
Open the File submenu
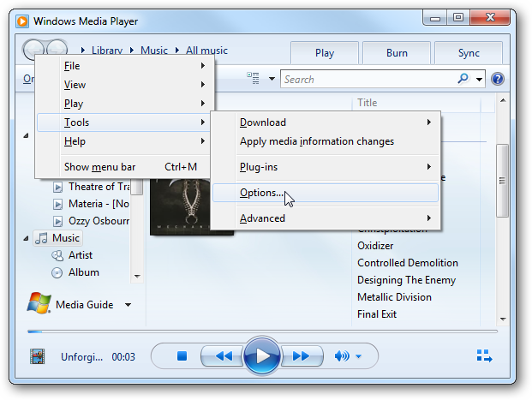(x=124, y=66)
